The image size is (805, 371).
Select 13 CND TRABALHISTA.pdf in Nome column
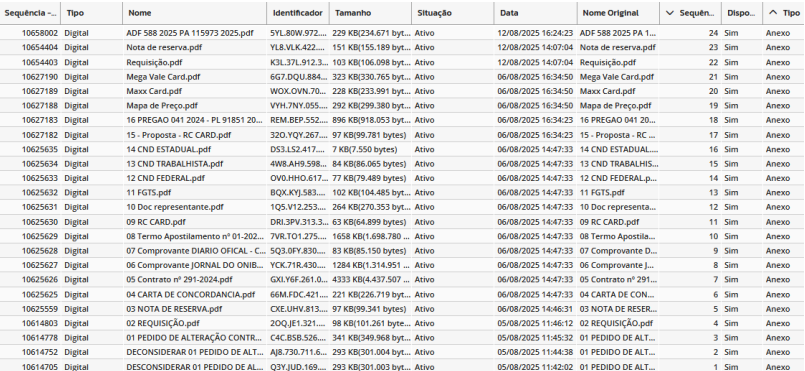click(x=175, y=164)
